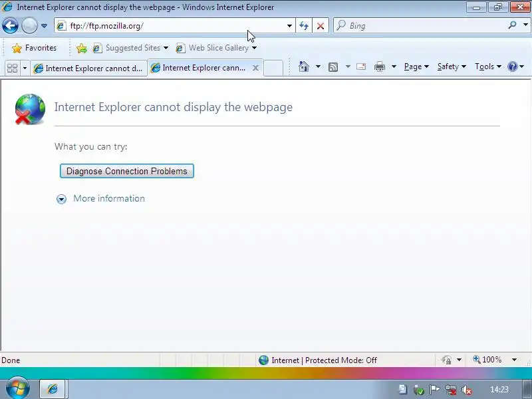Expand the Home button dropdown arrow
The height and width of the screenshot is (399, 532).
[x=318, y=66]
